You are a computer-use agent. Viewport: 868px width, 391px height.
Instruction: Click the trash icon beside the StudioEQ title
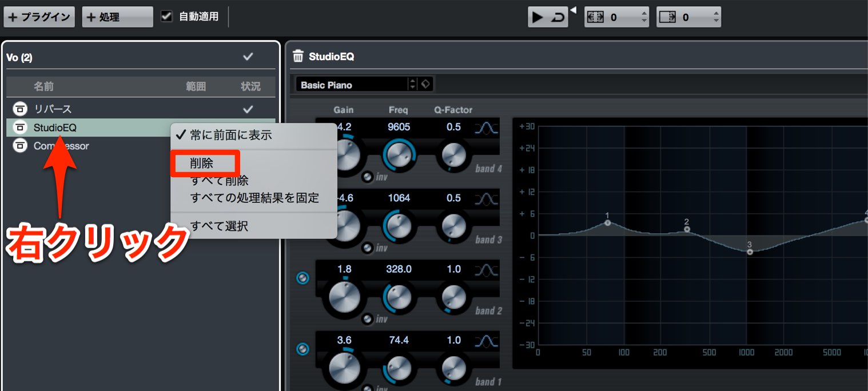point(298,56)
